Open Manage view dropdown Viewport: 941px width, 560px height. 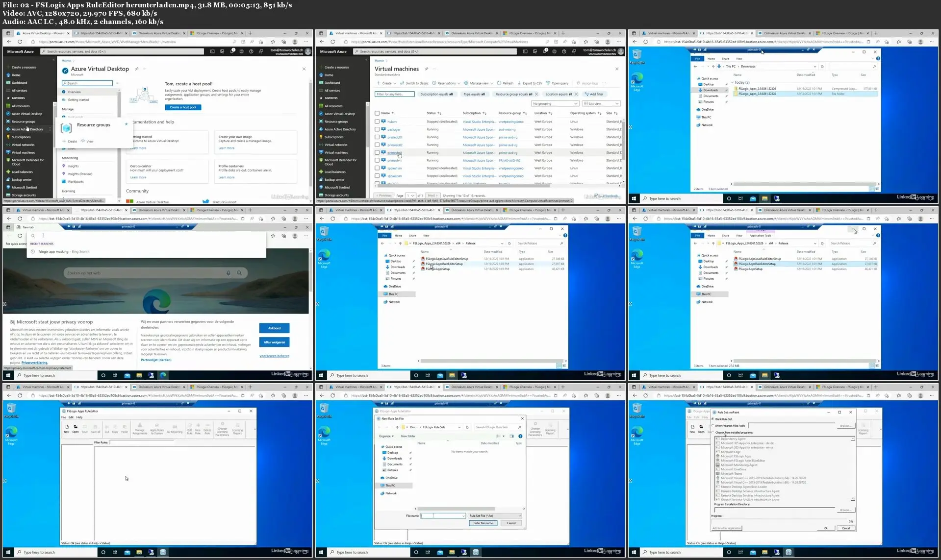pos(478,83)
